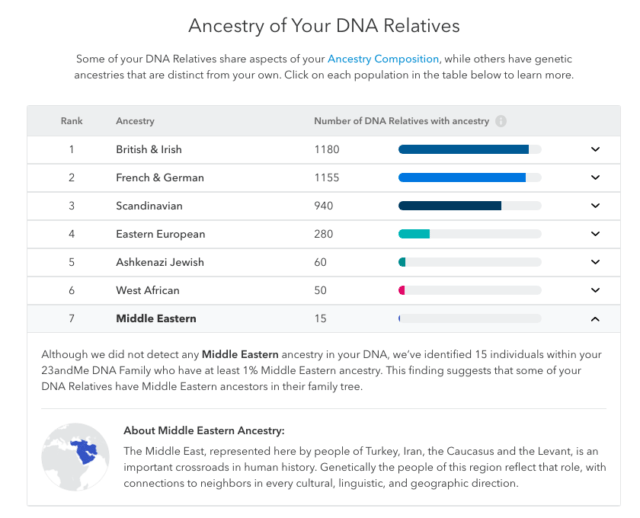Click the British & Irish 1180 progress bar
This screenshot has height=518, width=640.
point(470,149)
